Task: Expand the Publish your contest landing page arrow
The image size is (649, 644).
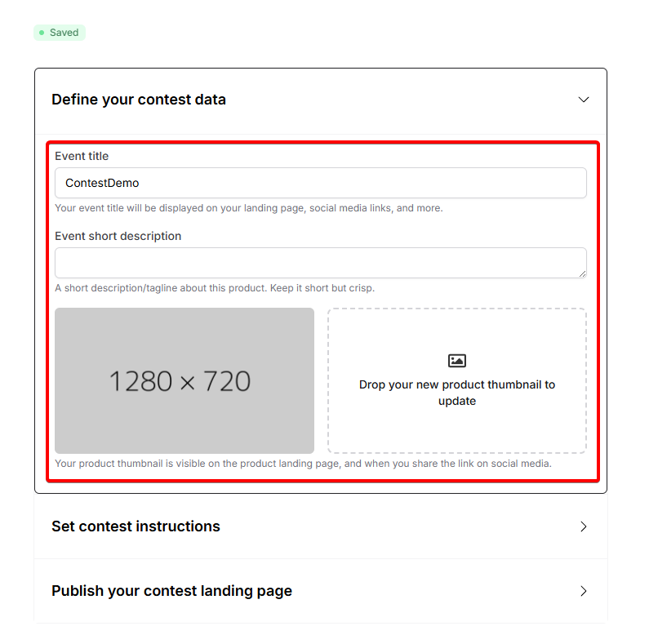Action: tap(584, 591)
